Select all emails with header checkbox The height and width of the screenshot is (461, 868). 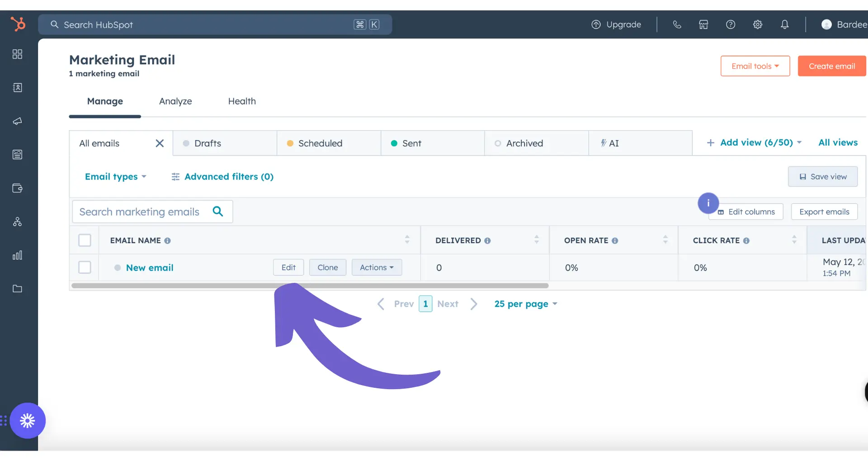[x=85, y=240]
